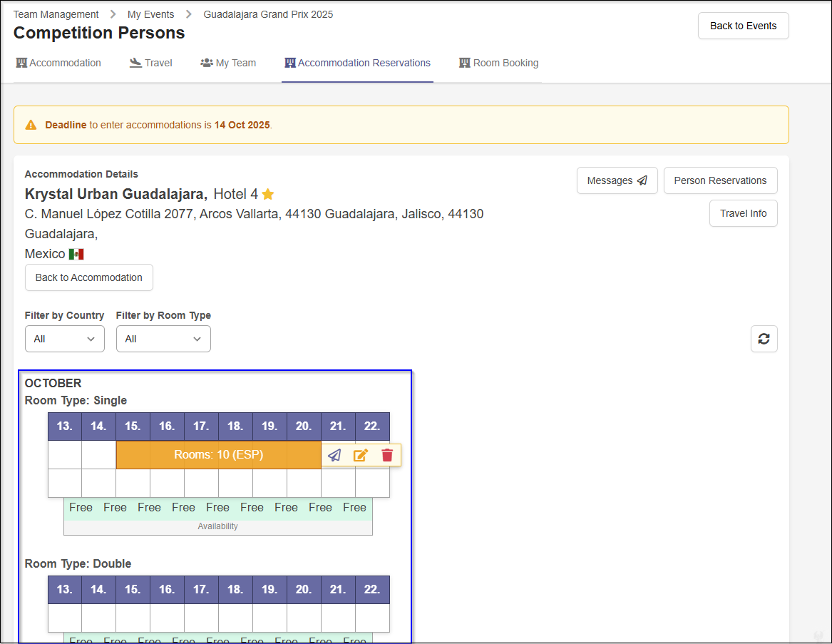The image size is (832, 644).
Task: Expand the Filter by Room Type dropdown
Action: [x=163, y=339]
